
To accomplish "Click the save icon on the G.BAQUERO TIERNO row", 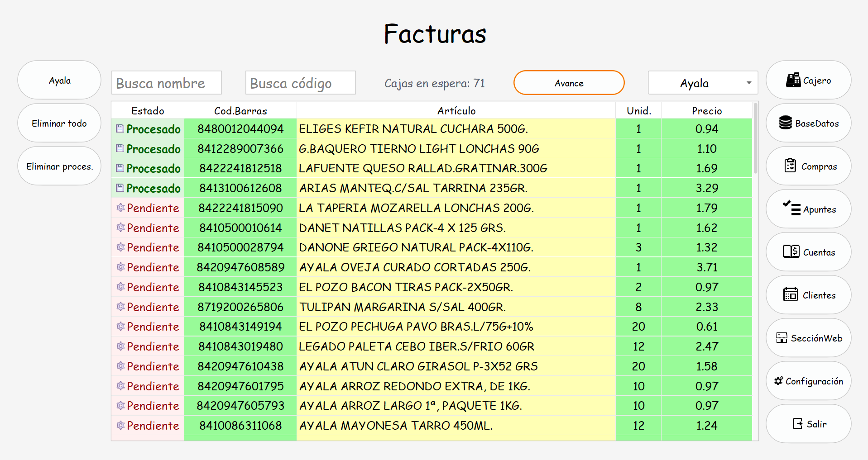I will [120, 148].
